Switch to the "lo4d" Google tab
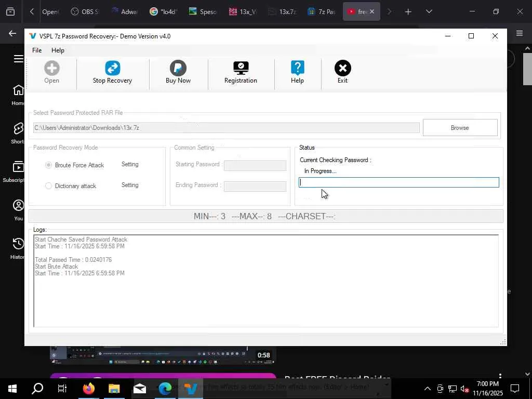Viewport: 532px width, 399px height. pyautogui.click(x=164, y=11)
